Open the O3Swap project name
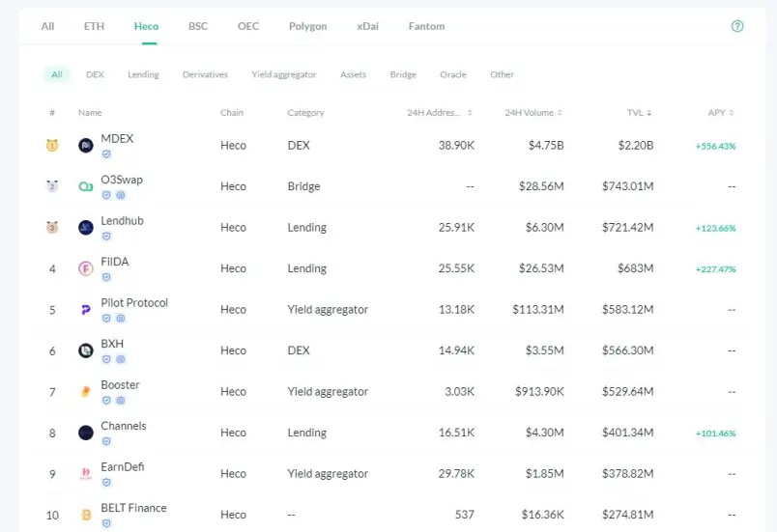 pyautogui.click(x=122, y=180)
